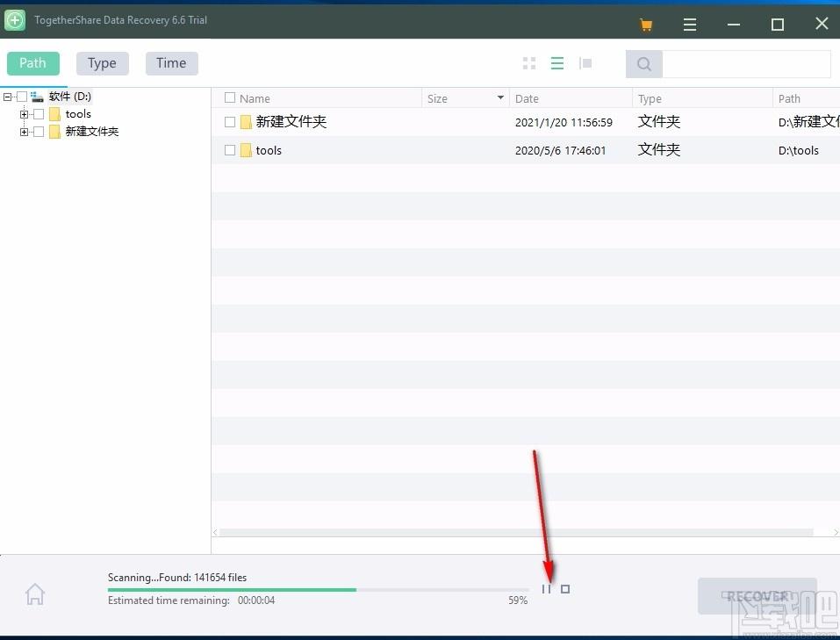Expand the 新建文件夹 node in tree
This screenshot has height=640, width=840.
(x=24, y=132)
